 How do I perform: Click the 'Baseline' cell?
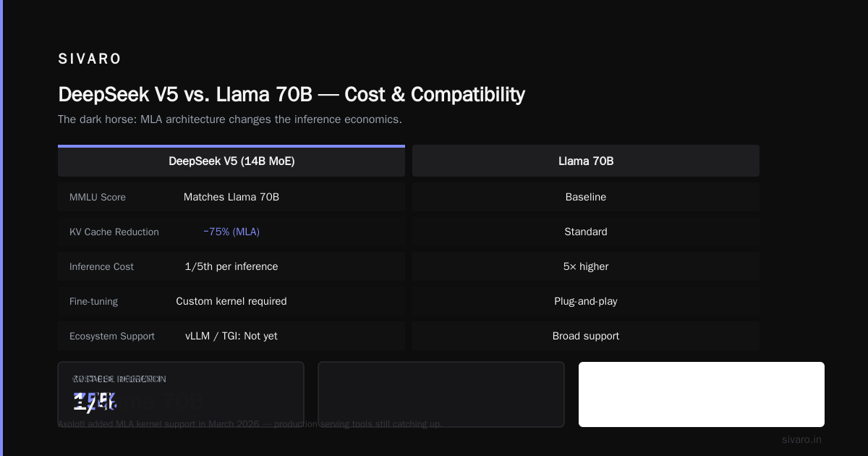pyautogui.click(x=586, y=197)
